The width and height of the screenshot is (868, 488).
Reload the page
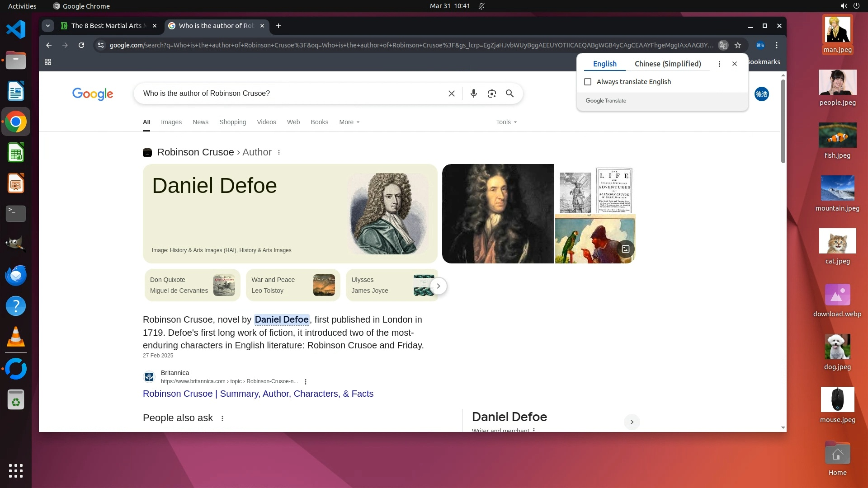(x=81, y=45)
